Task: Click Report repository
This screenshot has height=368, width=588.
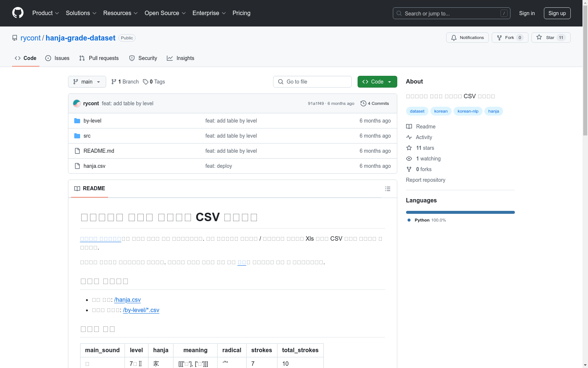Action: pyautogui.click(x=426, y=180)
